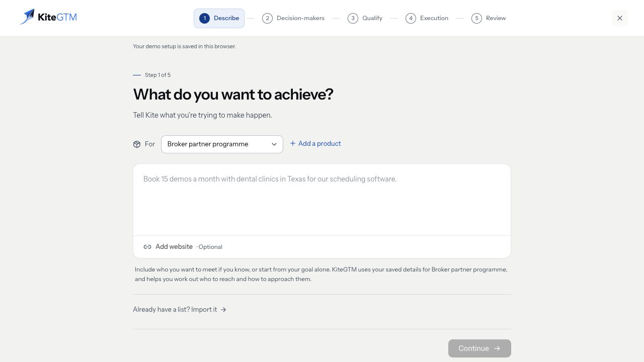Go to the Review step
The width and height of the screenshot is (644, 362).
[x=489, y=18]
